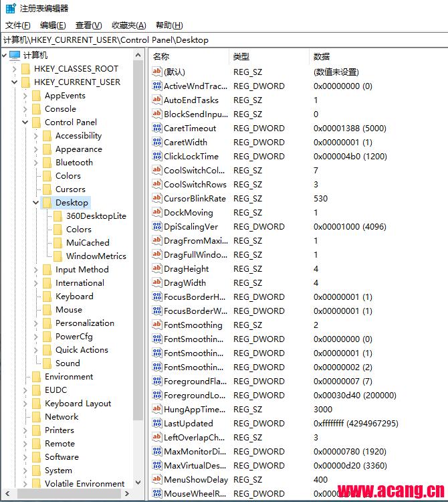
Task: Click the string icon beside FontSmoothing
Action: pyautogui.click(x=156, y=325)
